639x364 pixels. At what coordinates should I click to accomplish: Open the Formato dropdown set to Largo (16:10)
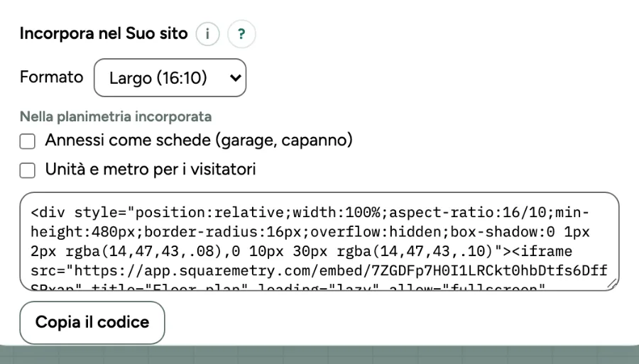[x=170, y=78]
